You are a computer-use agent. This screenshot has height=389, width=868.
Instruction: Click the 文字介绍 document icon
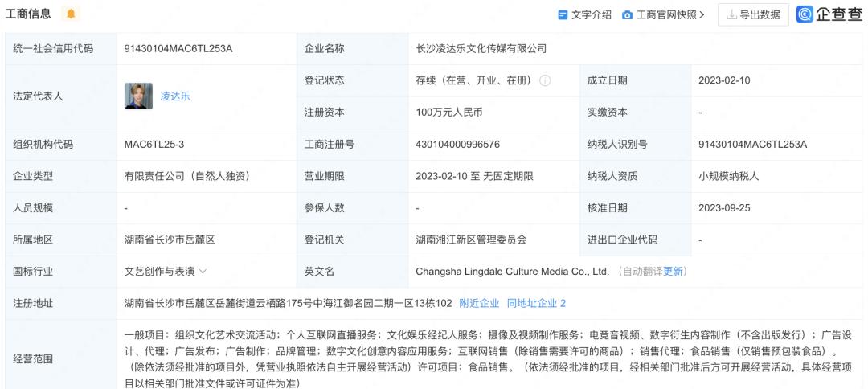tap(563, 15)
